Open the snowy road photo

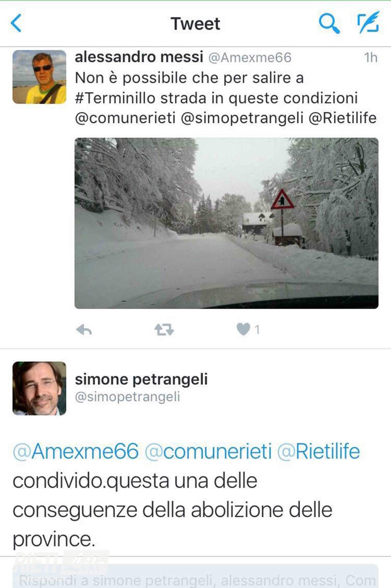226,223
